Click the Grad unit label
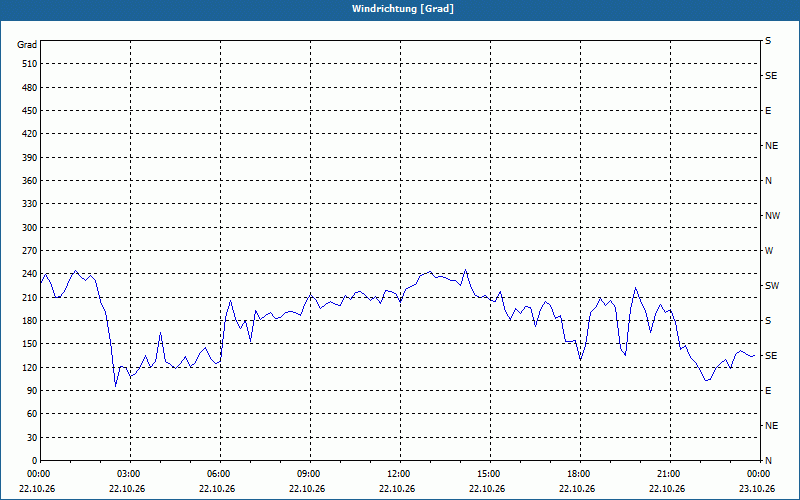This screenshot has height=500, width=800. click(x=27, y=45)
